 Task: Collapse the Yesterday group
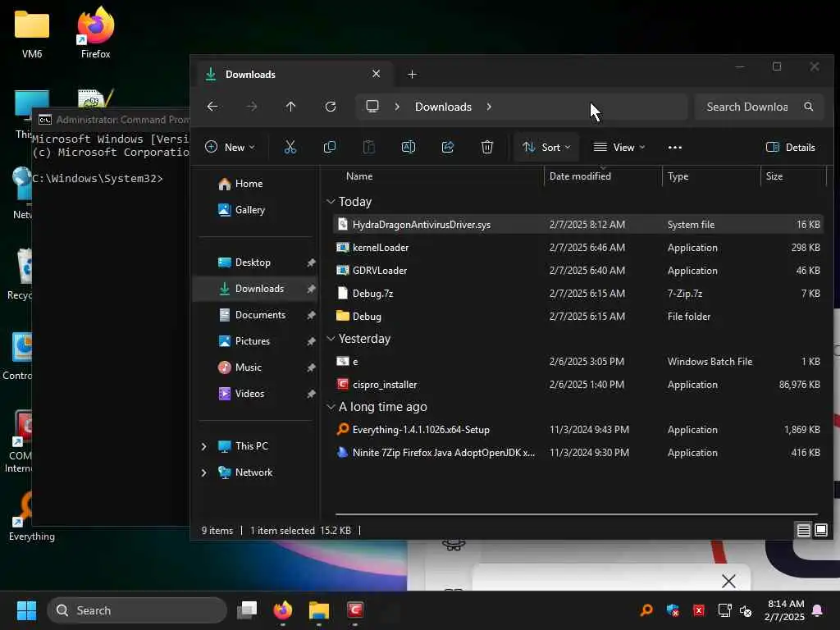pyautogui.click(x=331, y=339)
